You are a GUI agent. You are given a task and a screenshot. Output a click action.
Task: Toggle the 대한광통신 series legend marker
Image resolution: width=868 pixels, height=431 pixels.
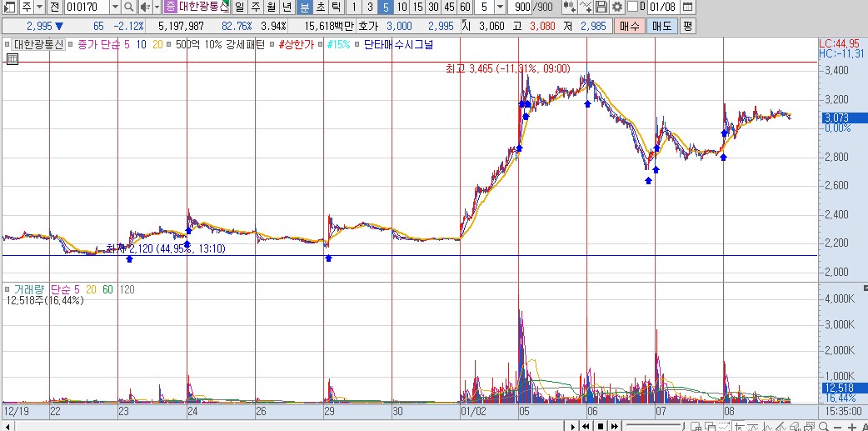click(x=7, y=44)
